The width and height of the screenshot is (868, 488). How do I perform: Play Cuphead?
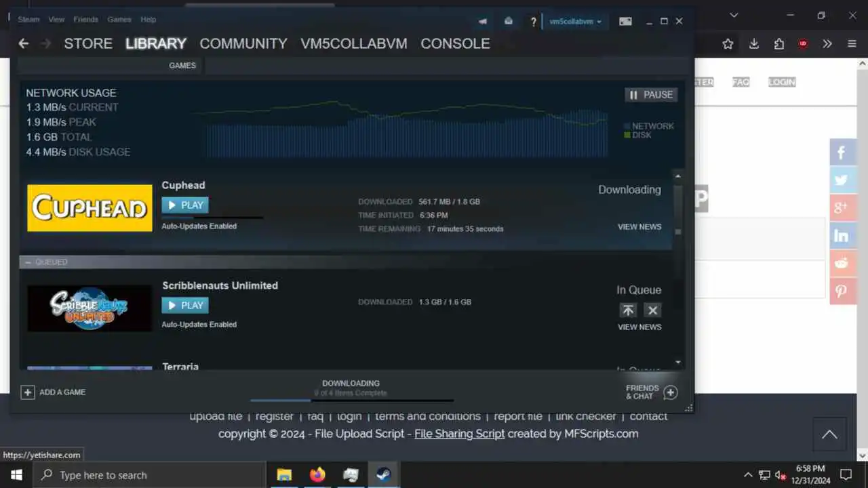(185, 205)
